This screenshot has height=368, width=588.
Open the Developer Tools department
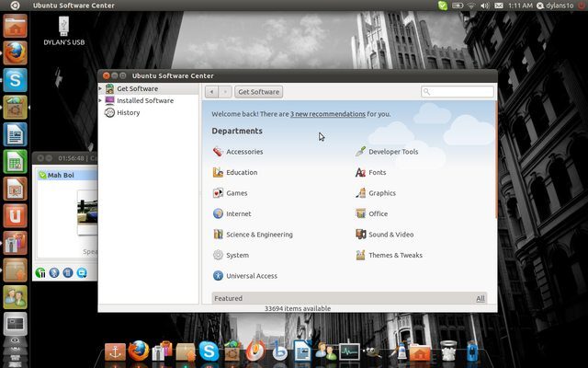click(387, 152)
